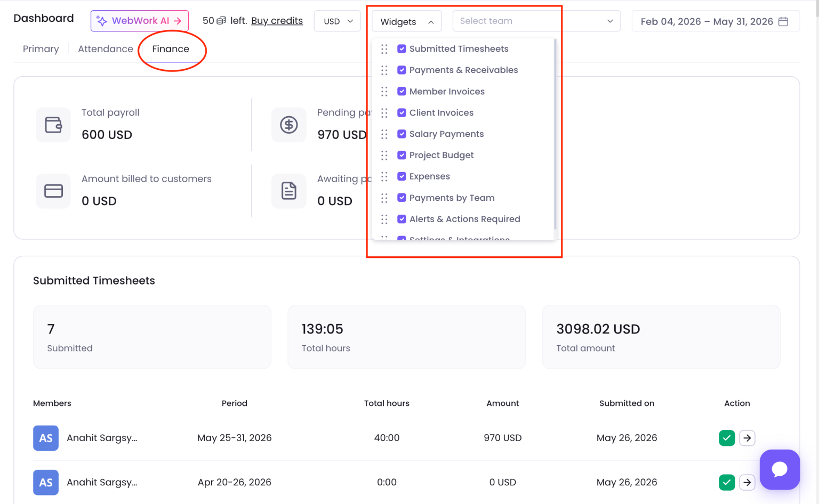Screen dimensions: 819x504
Task: Switch to the Primary tab
Action: pyautogui.click(x=41, y=49)
